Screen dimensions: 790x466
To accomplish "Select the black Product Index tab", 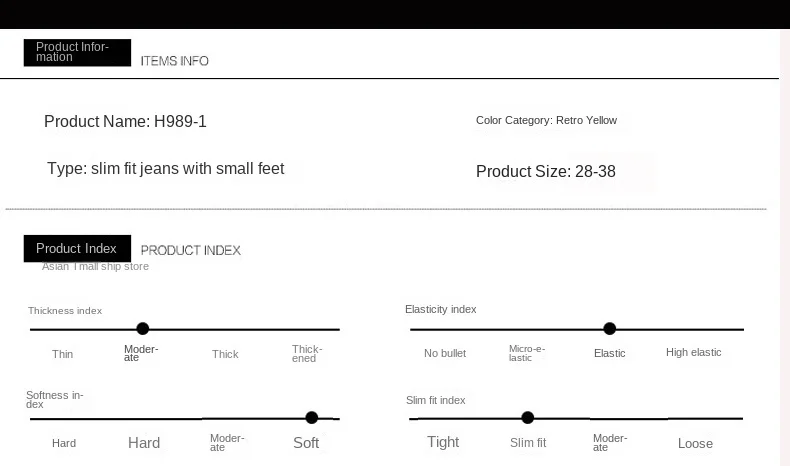I will click(x=77, y=249).
